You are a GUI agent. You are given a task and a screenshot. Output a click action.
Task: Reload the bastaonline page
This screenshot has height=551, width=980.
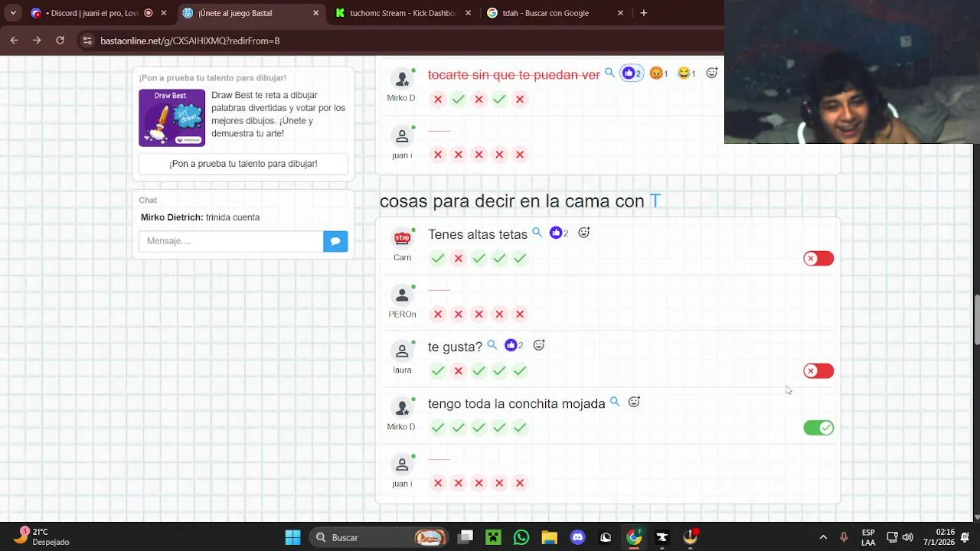[60, 41]
